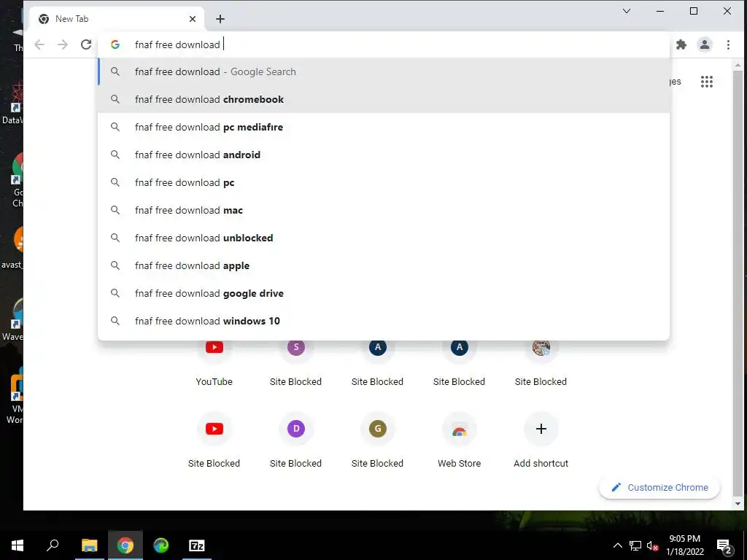Viewport: 747px width, 560px height.
Task: Open Windows taskbar search
Action: (x=53, y=545)
